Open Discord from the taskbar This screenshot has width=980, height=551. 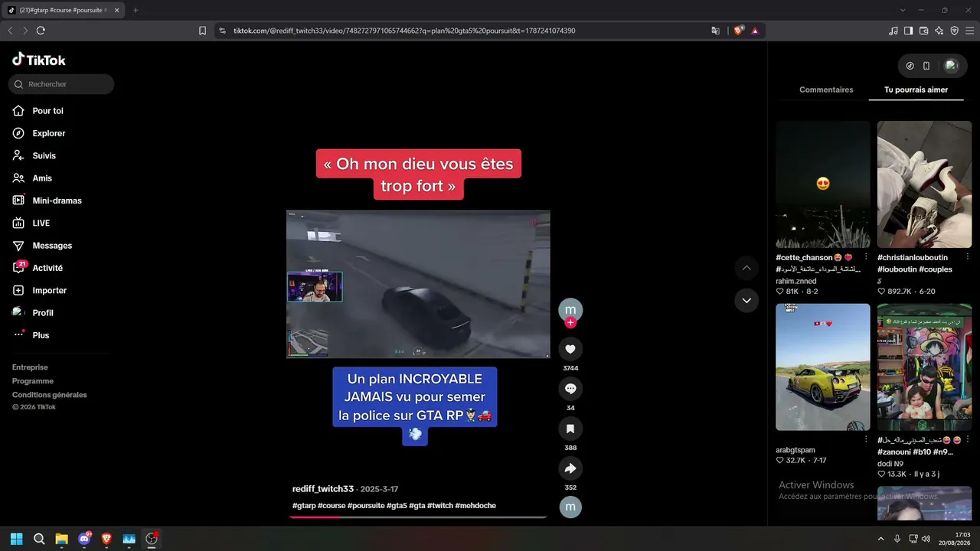pos(84,539)
